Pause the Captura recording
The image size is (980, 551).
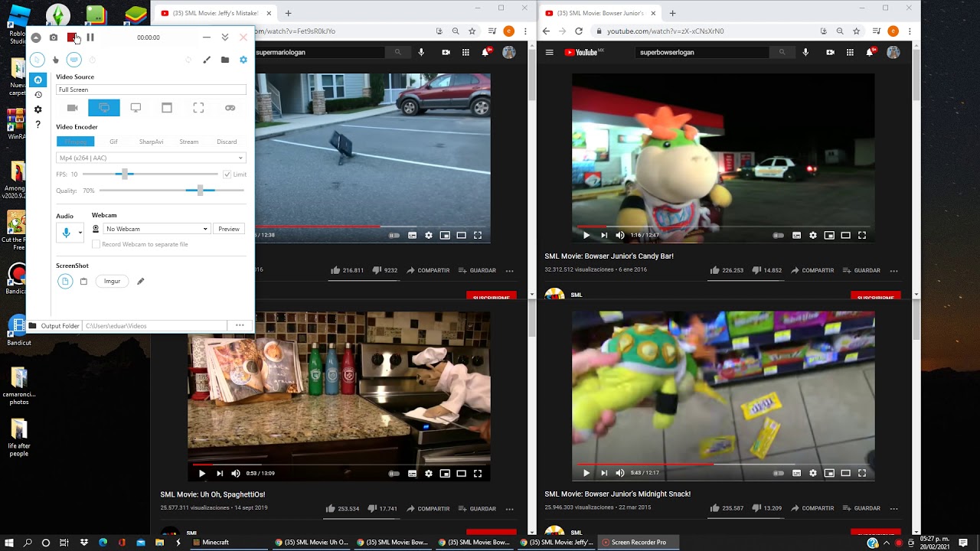pyautogui.click(x=90, y=37)
